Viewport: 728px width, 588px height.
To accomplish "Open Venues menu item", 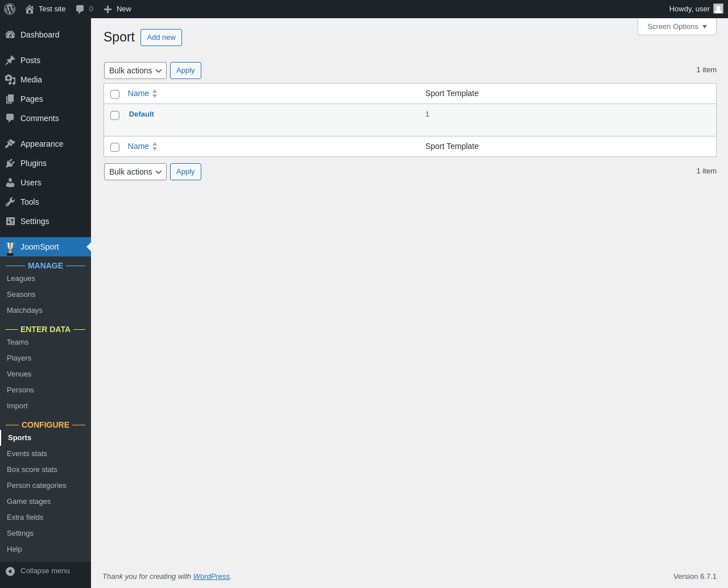I will (x=19, y=374).
